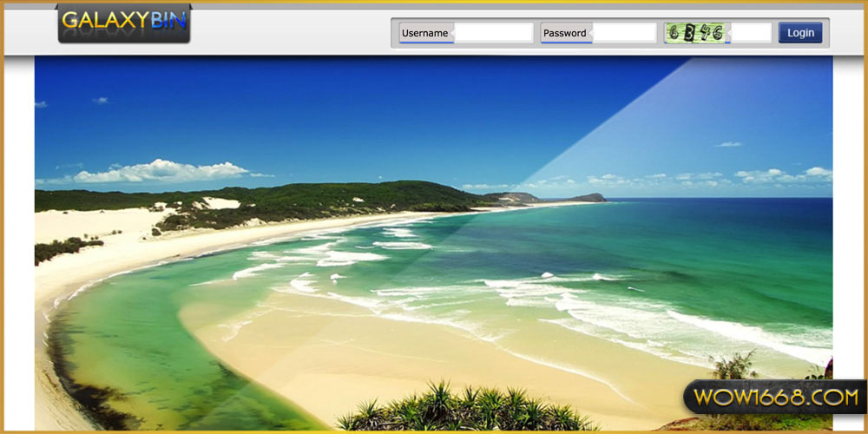
Task: Click the Username label
Action: pos(424,33)
